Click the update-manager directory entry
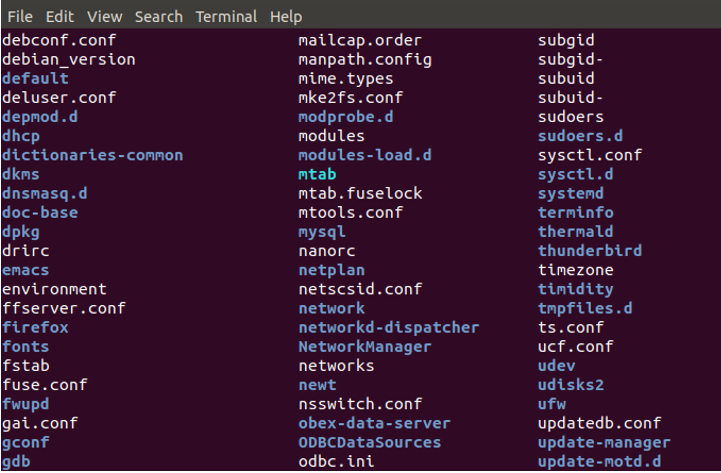721x473 pixels. [604, 442]
